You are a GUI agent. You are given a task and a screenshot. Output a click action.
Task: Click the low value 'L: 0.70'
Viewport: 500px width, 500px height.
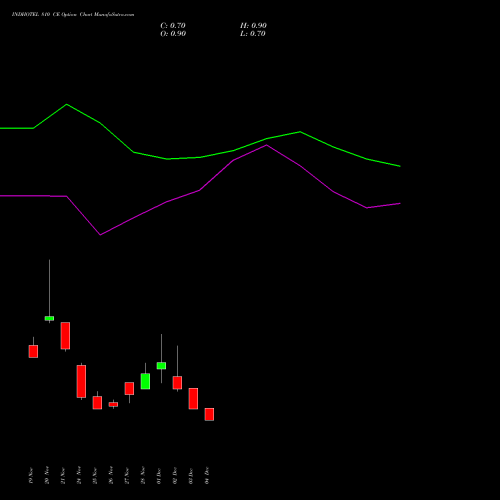click(x=253, y=34)
